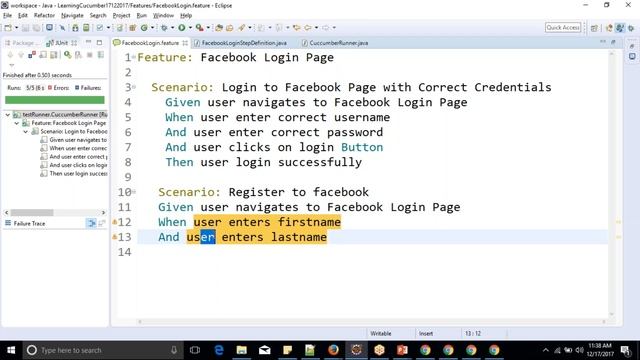
Task: Fold the Scenario block at line 10
Action: [133, 192]
